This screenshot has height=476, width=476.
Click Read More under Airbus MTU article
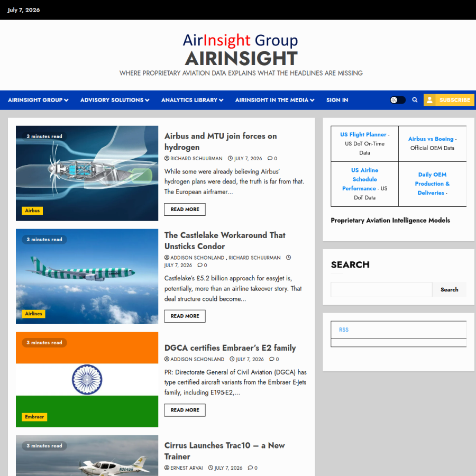coord(185,209)
